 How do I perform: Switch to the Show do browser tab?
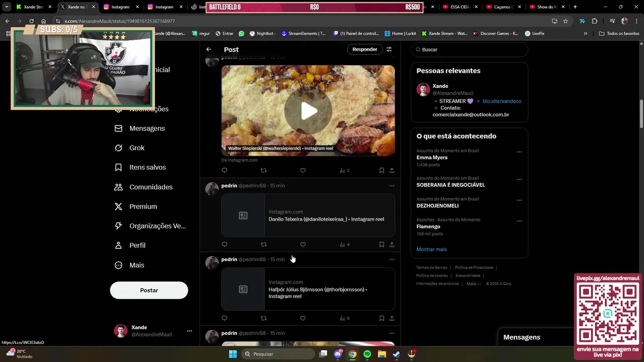tap(546, 7)
